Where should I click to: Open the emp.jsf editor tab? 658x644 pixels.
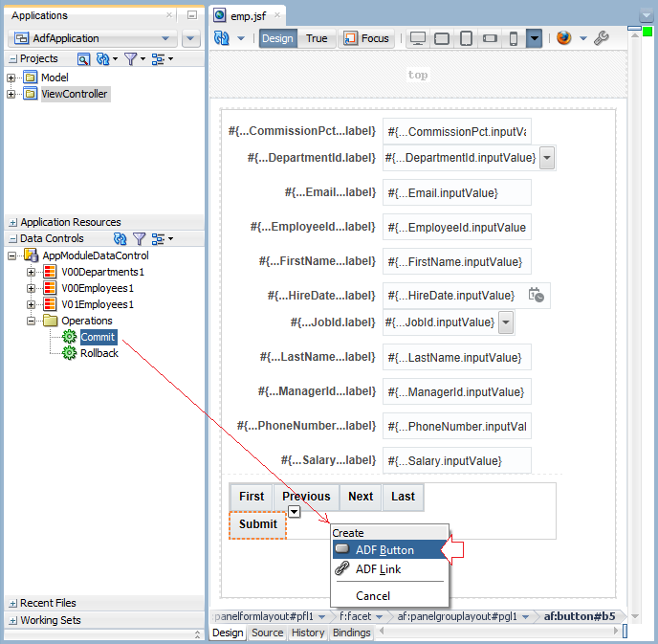tap(248, 16)
